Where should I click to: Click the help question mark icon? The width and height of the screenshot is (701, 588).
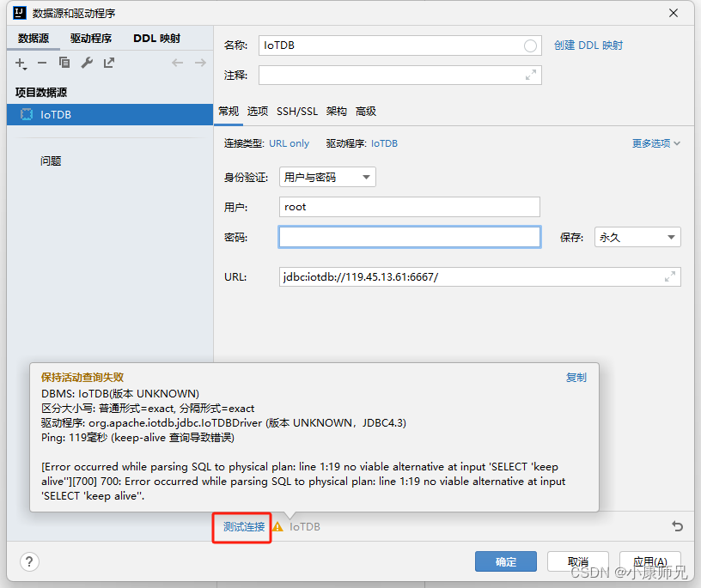(x=28, y=562)
